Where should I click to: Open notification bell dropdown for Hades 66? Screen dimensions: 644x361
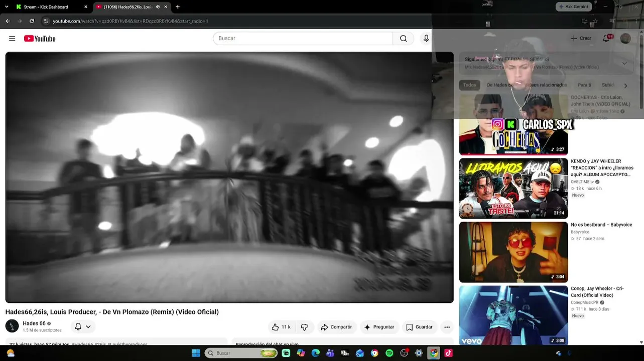83,327
